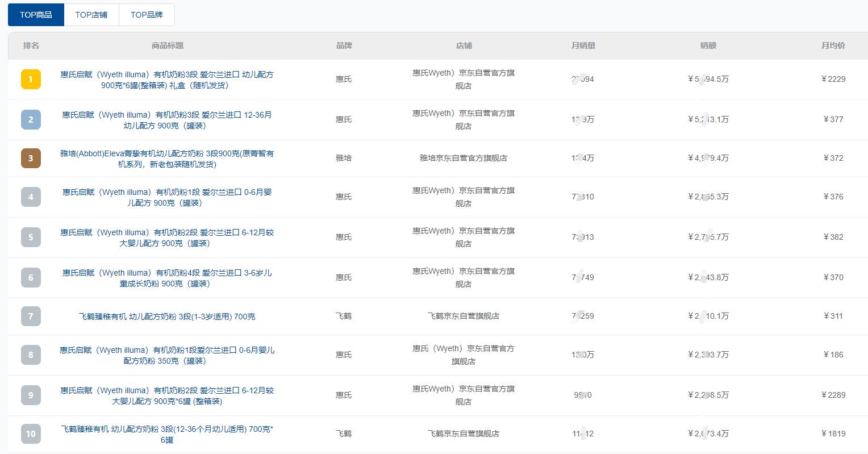
Task: Switch to the TOP品牌 tab
Action: 146,15
